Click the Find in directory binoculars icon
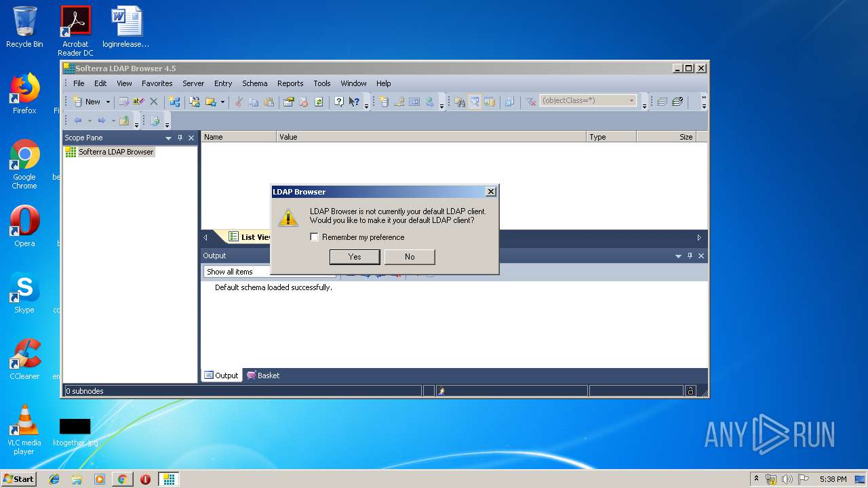The image size is (868, 488). click(460, 102)
